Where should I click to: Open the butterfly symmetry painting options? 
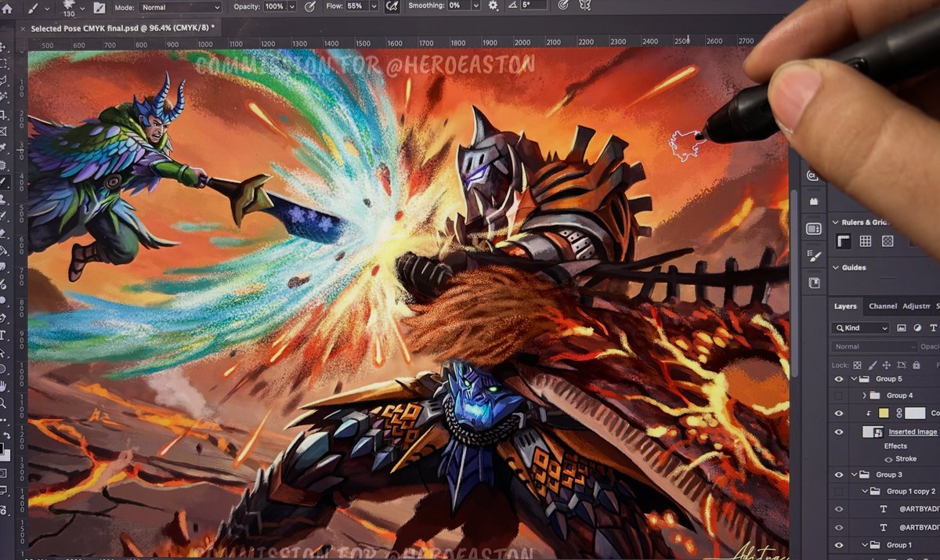coord(584,6)
